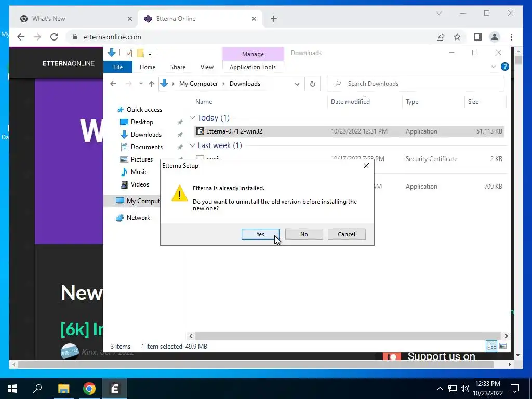Choose No in Etterna Setup dialog
Screen dimensions: 532x399
point(303,234)
